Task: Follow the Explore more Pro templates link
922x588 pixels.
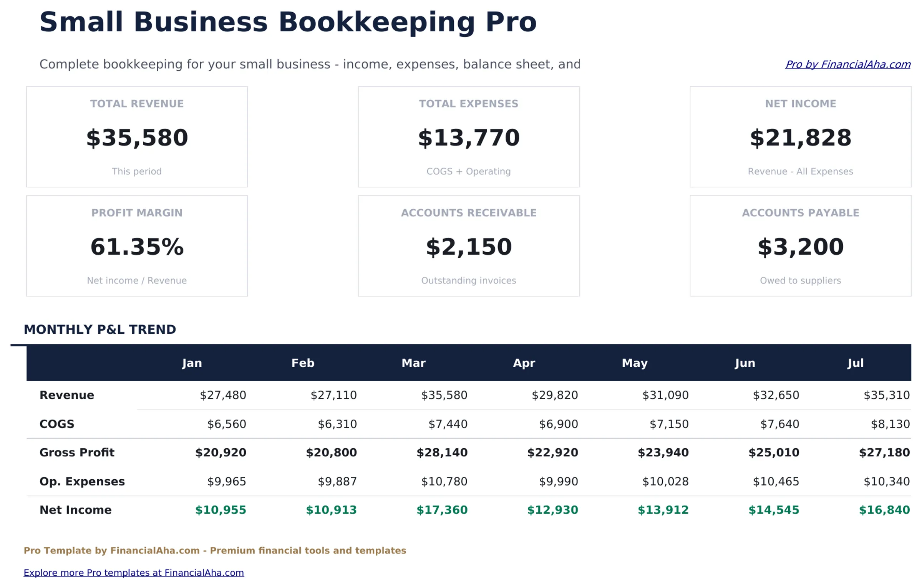Action: pos(133,573)
